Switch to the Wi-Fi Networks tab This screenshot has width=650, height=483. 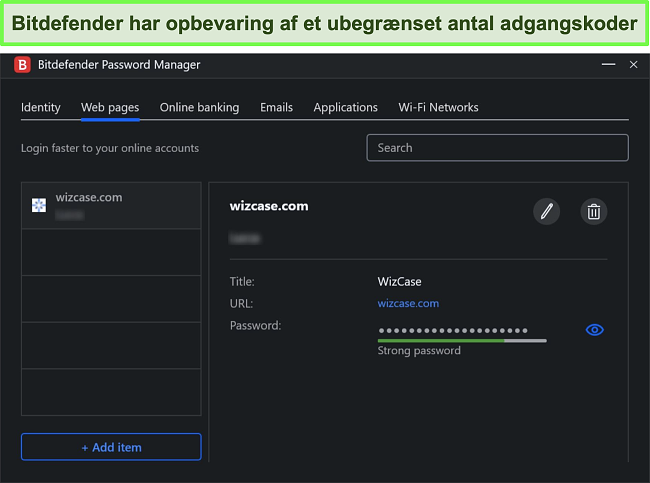click(x=438, y=107)
